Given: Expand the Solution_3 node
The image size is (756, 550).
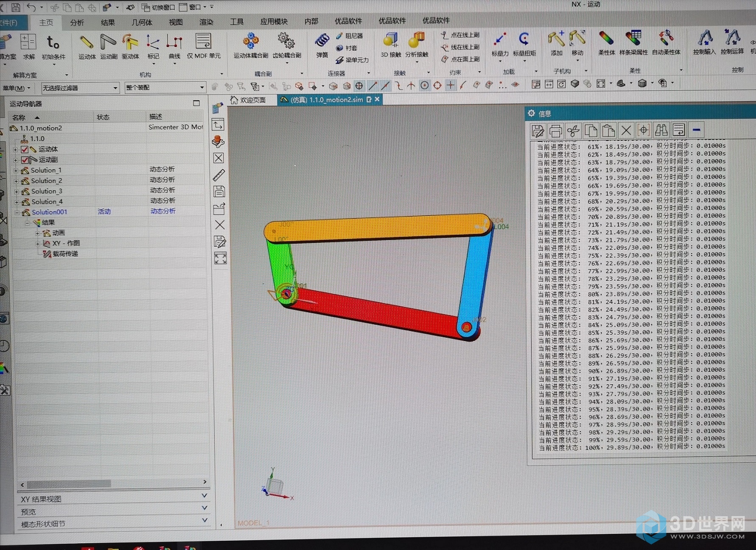Looking at the screenshot, I should (17, 192).
